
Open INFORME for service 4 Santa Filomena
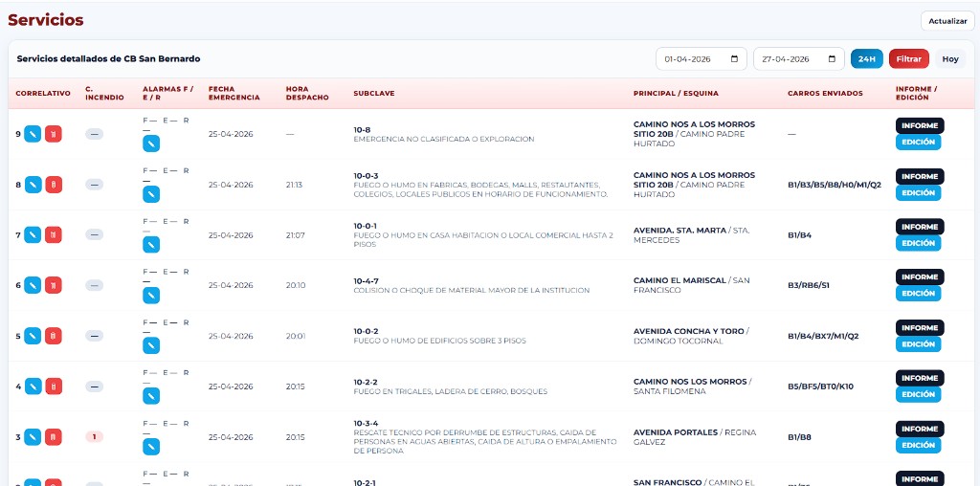[x=920, y=378]
